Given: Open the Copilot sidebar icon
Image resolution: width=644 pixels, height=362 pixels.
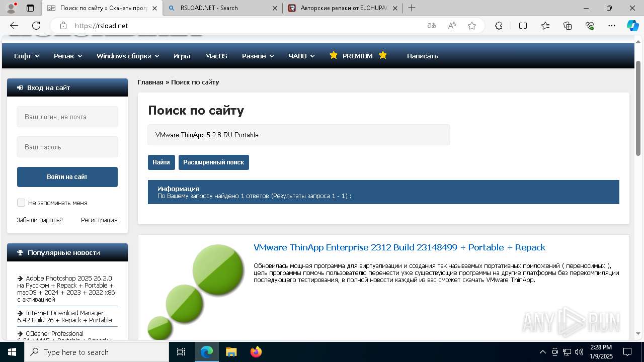Looking at the screenshot, I should (x=632, y=26).
